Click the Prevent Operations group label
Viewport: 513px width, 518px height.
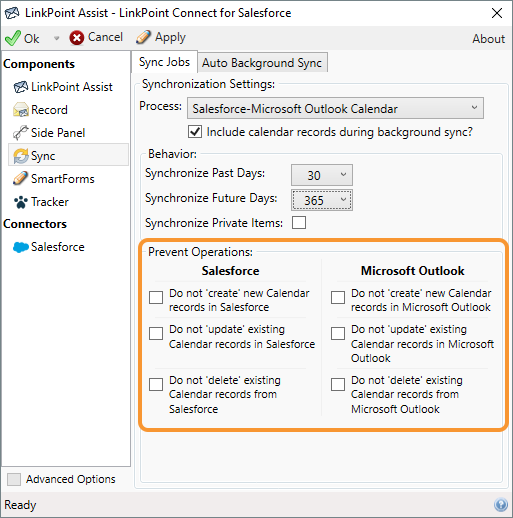(200, 252)
